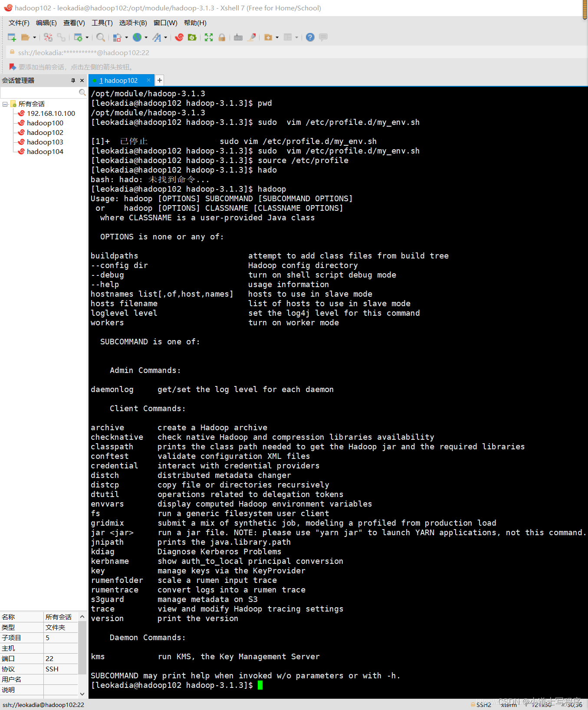
Task: Click the session search magnifier icon
Action: 82,92
